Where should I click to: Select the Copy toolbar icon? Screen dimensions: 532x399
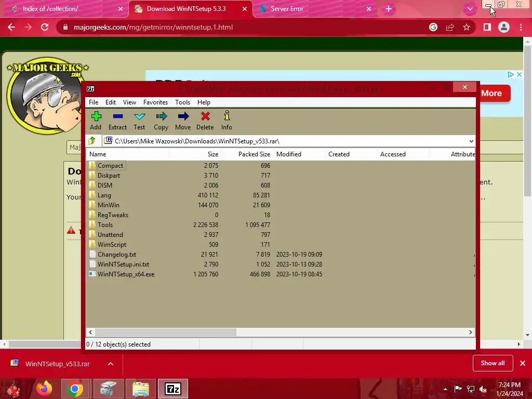pyautogui.click(x=161, y=121)
